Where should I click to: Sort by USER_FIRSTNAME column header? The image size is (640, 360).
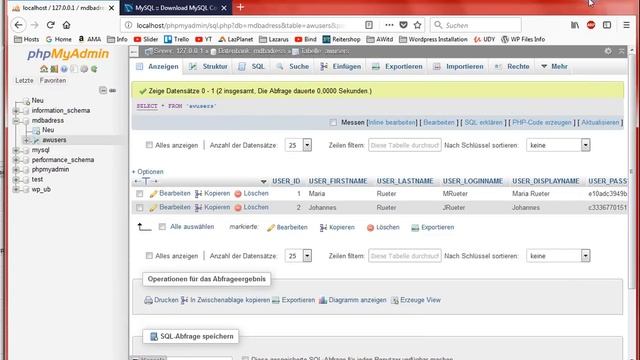338,181
